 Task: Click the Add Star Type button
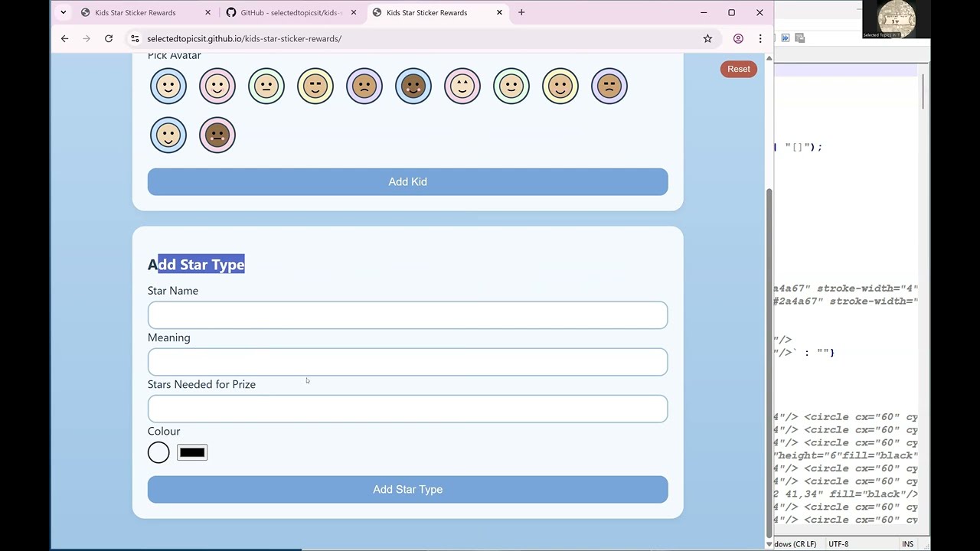click(x=407, y=489)
